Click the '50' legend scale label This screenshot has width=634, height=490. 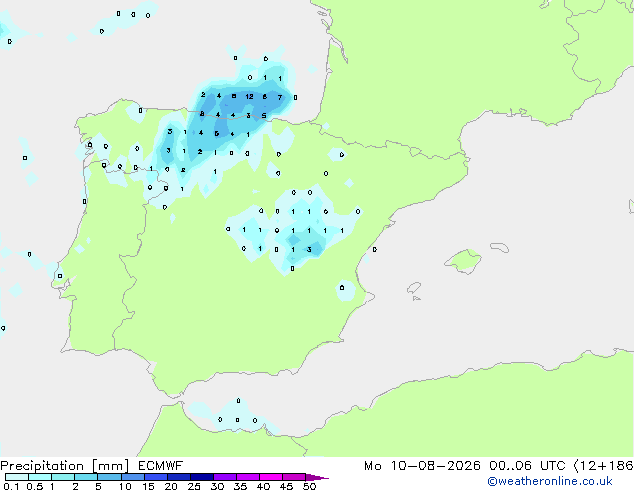(309, 486)
